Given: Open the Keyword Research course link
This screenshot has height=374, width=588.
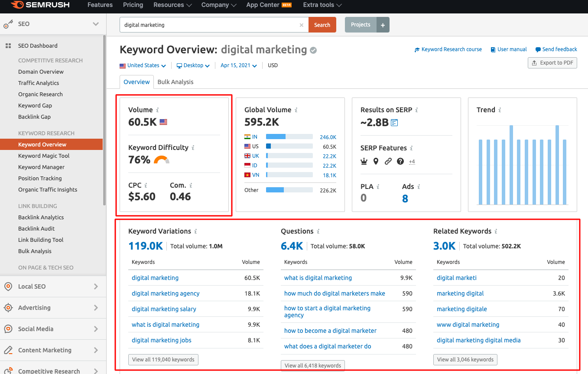Looking at the screenshot, I should click(x=448, y=49).
